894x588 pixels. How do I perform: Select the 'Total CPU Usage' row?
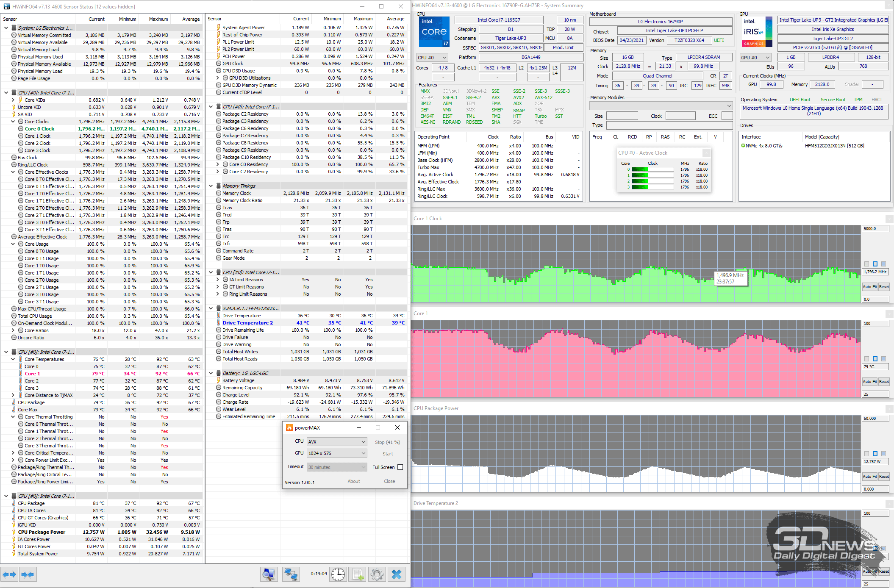[x=102, y=316]
